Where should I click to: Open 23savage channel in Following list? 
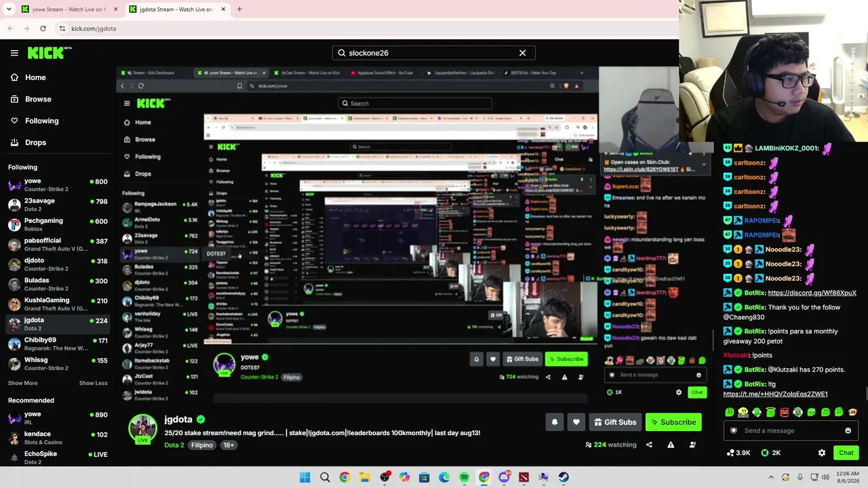(x=58, y=205)
